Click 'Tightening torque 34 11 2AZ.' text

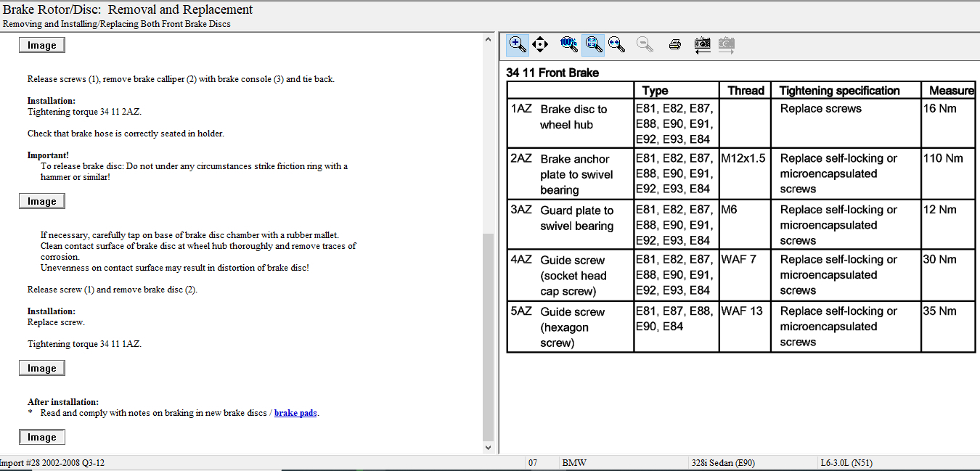(x=84, y=112)
